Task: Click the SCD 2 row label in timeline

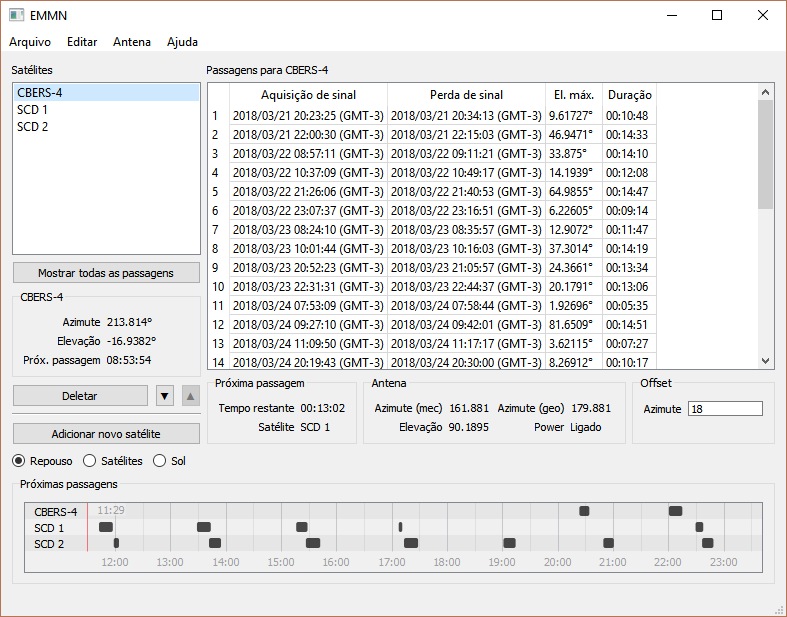Action: pos(49,544)
